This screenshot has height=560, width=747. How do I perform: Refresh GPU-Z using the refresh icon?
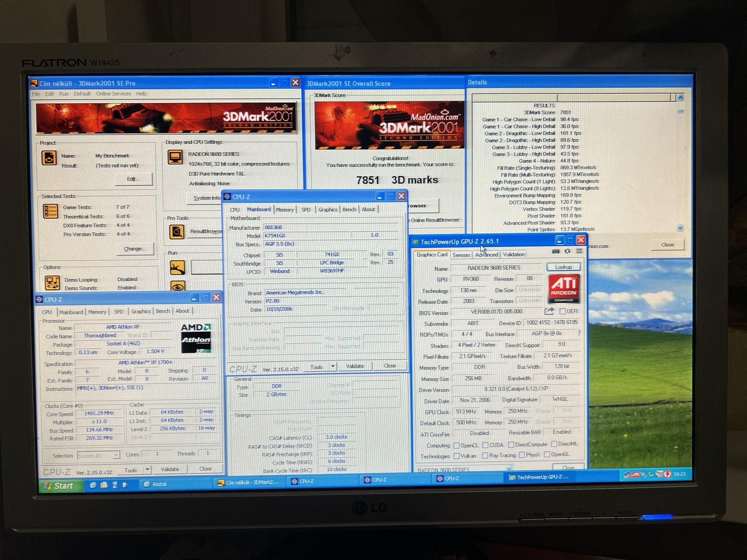click(567, 251)
